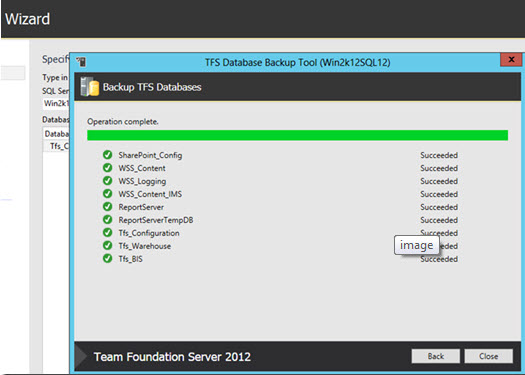Click the green check beside Tfs_Configuration

point(107,233)
